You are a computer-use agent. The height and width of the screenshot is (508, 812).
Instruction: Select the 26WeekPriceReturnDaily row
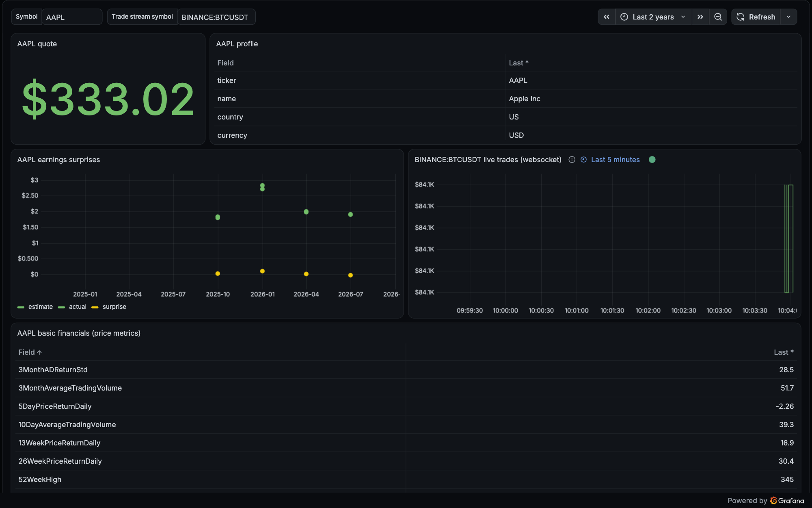click(x=406, y=461)
